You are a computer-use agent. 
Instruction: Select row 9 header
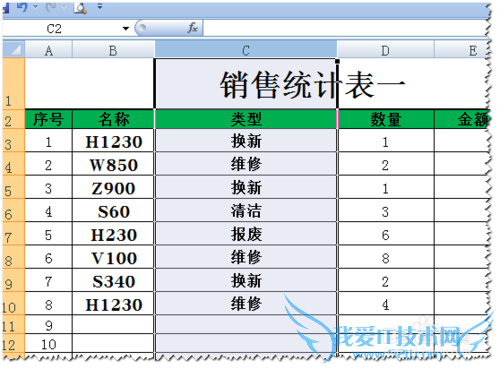[14, 281]
